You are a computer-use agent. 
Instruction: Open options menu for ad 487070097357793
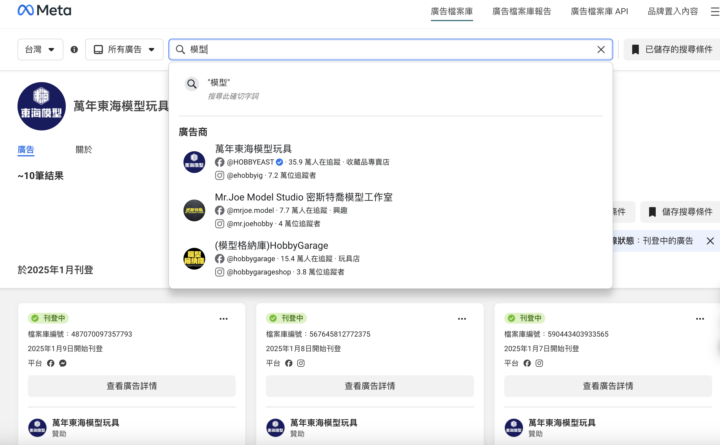[224, 318]
